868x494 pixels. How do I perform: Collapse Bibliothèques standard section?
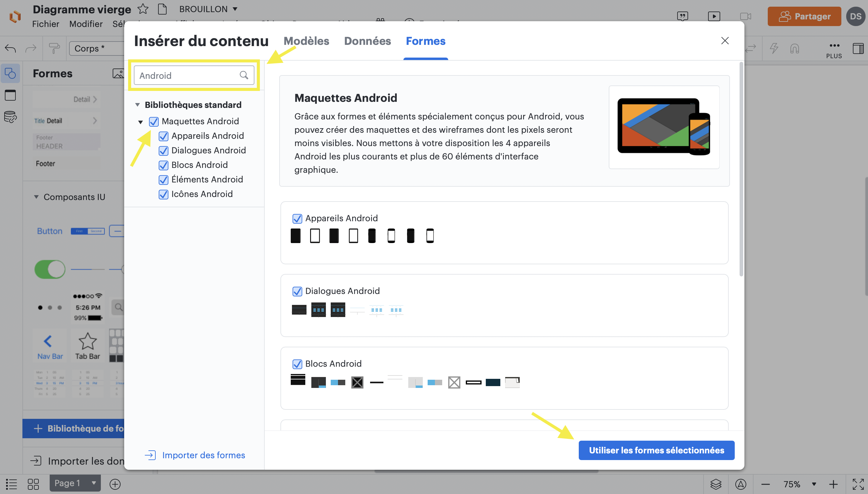[x=137, y=105]
